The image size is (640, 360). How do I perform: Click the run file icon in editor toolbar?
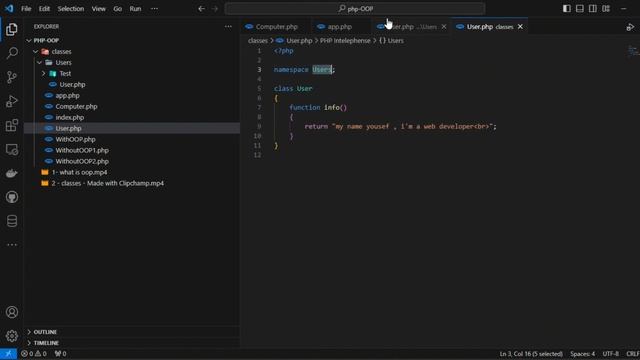coord(630,27)
